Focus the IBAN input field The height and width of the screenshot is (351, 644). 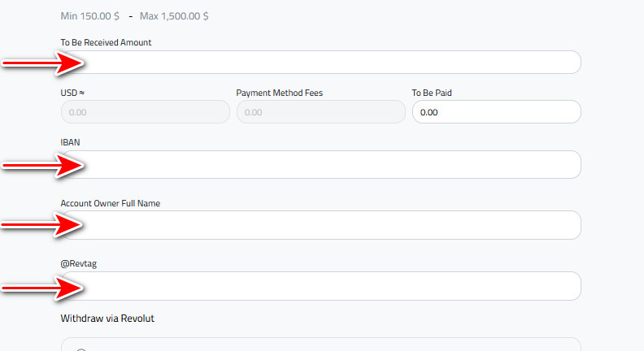coord(320,165)
